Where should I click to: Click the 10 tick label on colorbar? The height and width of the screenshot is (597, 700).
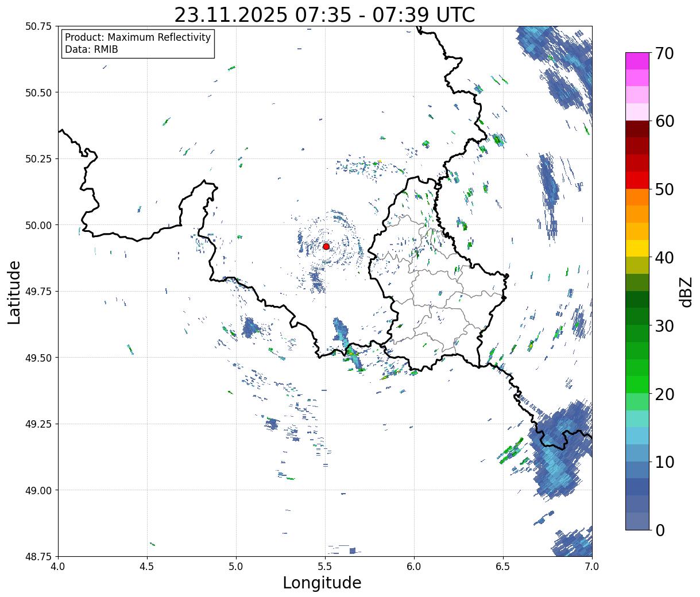[x=664, y=462]
